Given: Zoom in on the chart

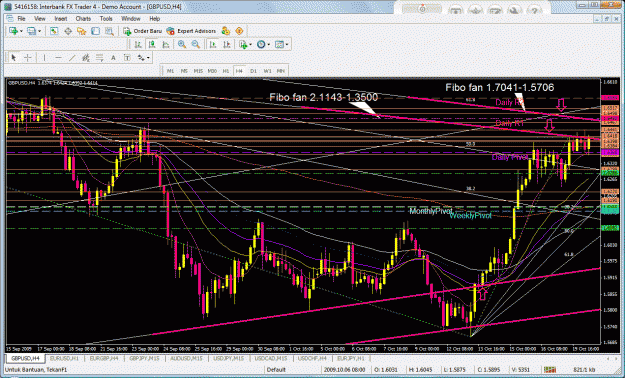Looking at the screenshot, I should pos(182,45).
